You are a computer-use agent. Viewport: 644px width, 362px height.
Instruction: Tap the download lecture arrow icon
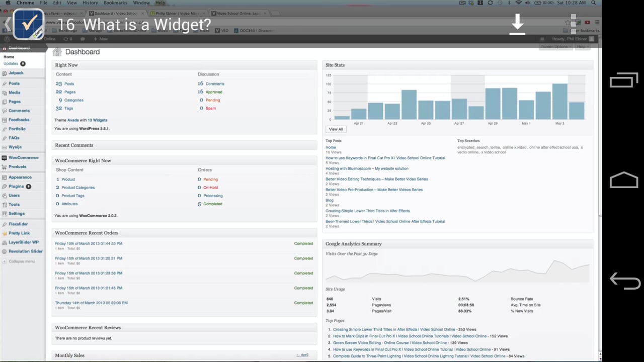(517, 24)
